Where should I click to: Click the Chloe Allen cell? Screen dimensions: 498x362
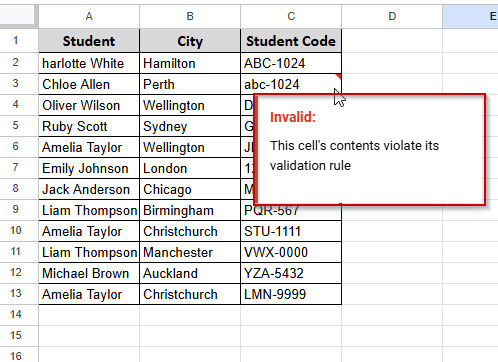tap(89, 84)
